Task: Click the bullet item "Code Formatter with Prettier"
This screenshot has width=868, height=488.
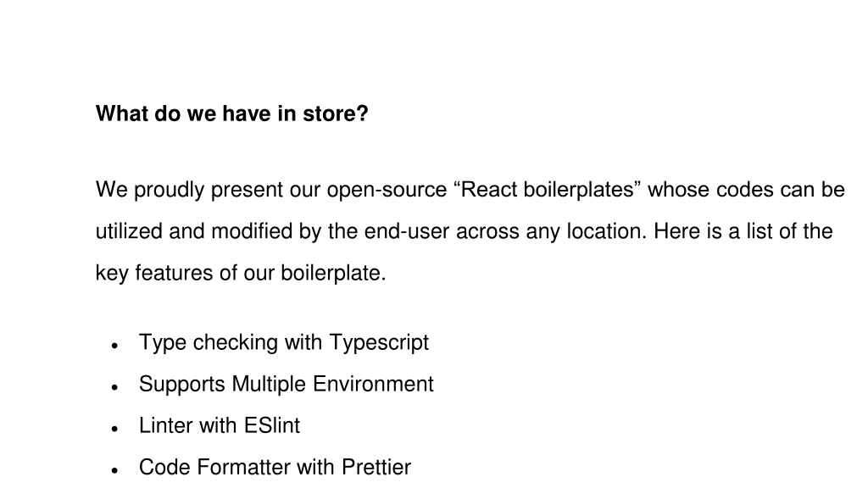Action: (x=275, y=467)
